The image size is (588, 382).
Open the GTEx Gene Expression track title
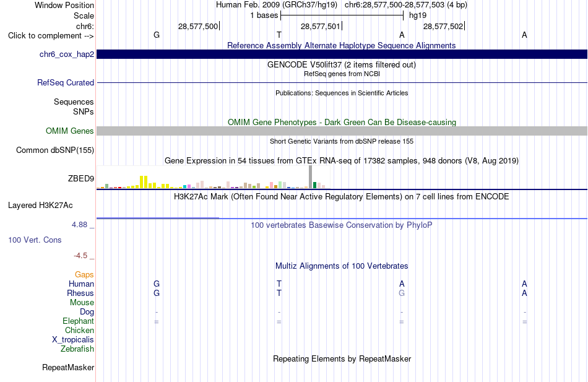tap(342, 160)
